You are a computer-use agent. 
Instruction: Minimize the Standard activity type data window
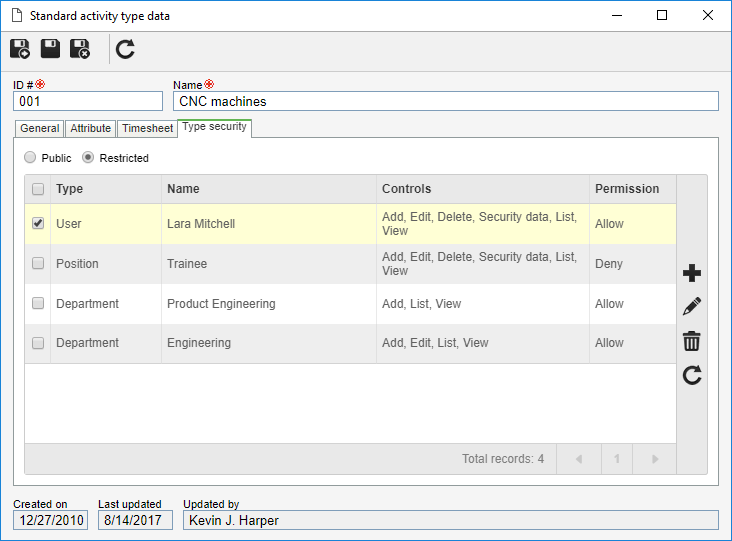pyautogui.click(x=617, y=15)
